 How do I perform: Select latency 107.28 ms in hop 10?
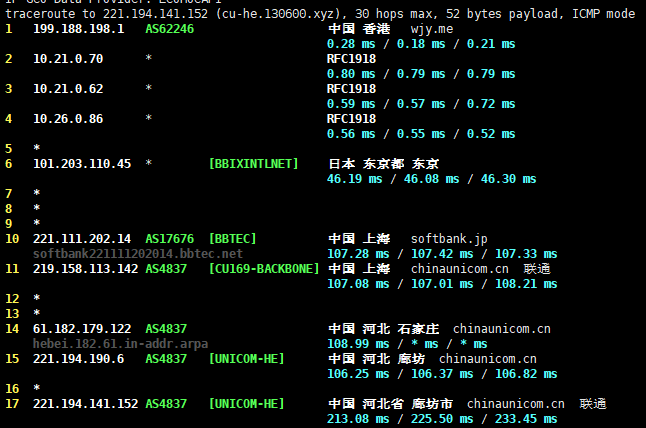[x=358, y=254]
